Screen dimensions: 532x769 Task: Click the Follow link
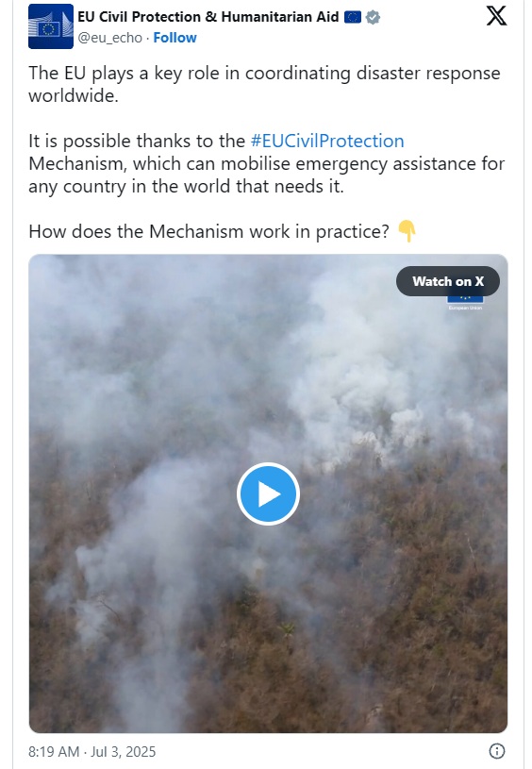pyautogui.click(x=175, y=38)
